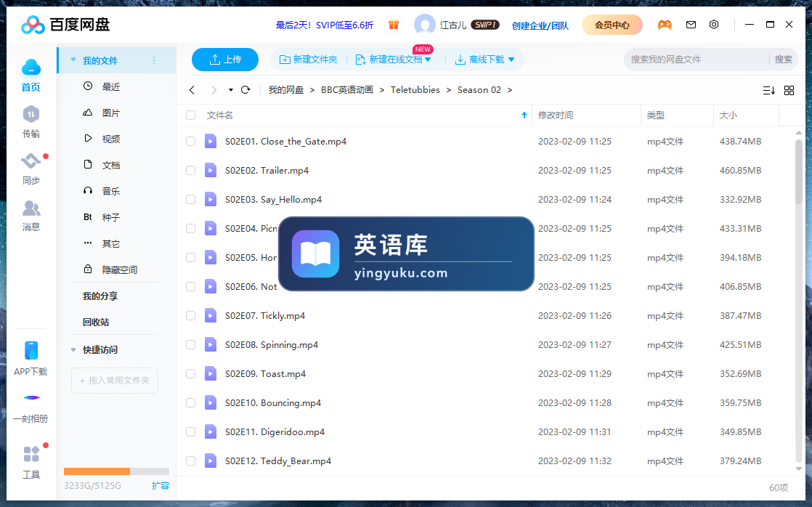Click the storage usage bar 3233G/5125G
812x507 pixels.
click(x=116, y=471)
